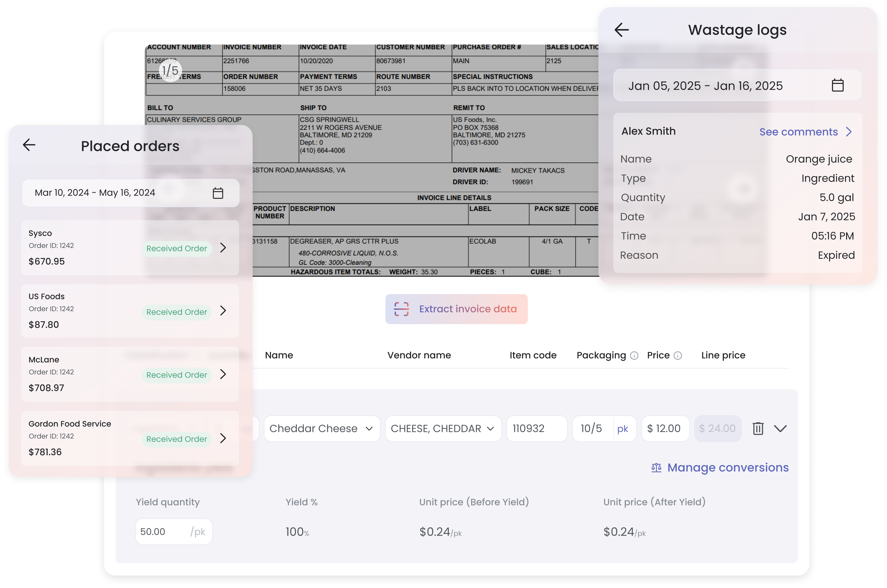Open the Sysco order details chevron
Viewport: 887px width, 588px height.
223,248
